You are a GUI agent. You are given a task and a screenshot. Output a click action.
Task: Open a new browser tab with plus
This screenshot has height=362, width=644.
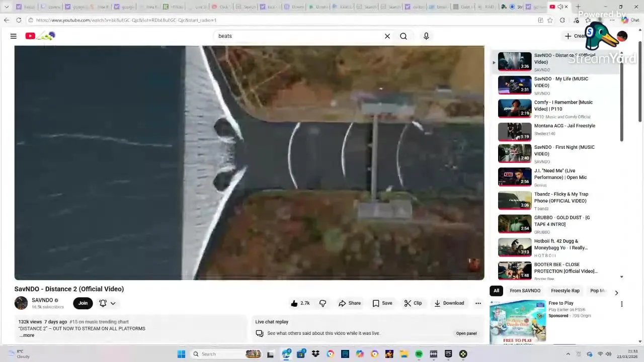[578, 7]
